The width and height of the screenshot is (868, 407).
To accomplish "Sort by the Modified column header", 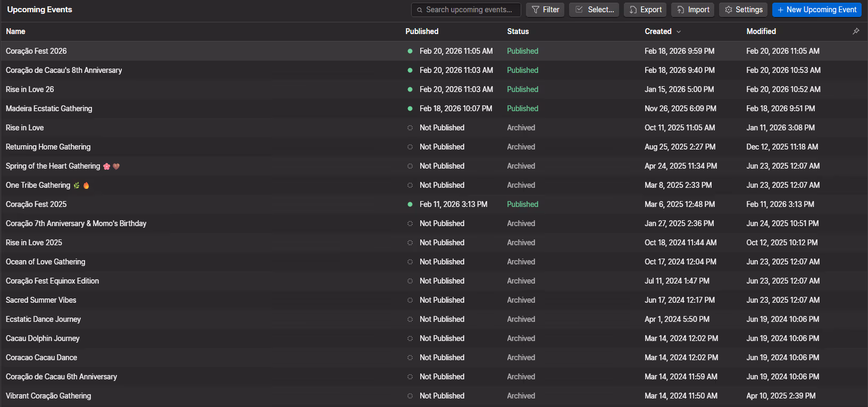I will click(x=761, y=31).
